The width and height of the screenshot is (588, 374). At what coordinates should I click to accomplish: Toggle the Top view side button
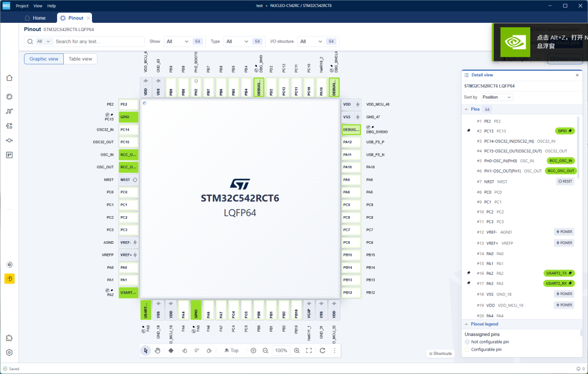click(231, 351)
